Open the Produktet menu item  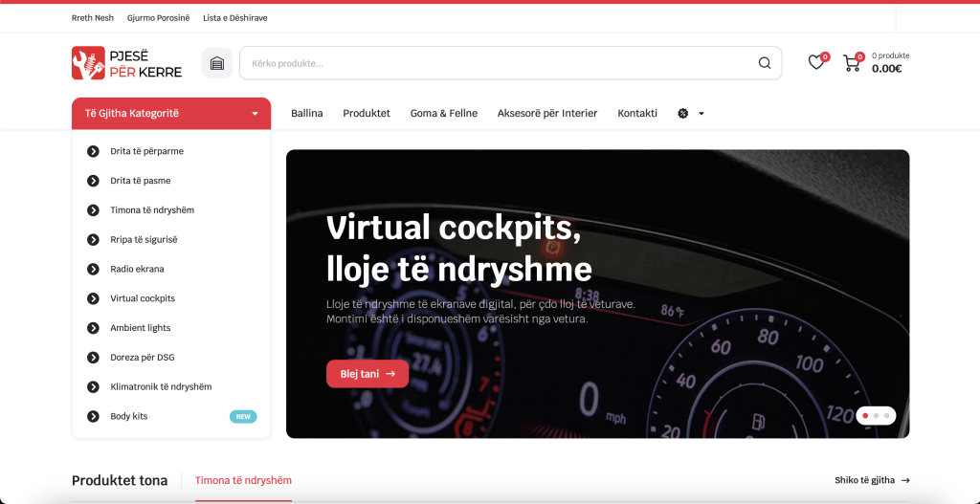(x=367, y=113)
